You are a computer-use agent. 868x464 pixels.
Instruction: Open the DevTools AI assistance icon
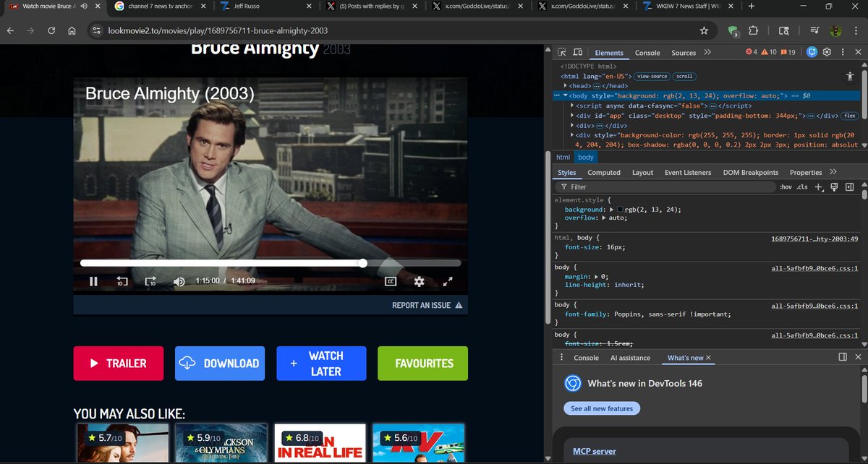tap(812, 52)
